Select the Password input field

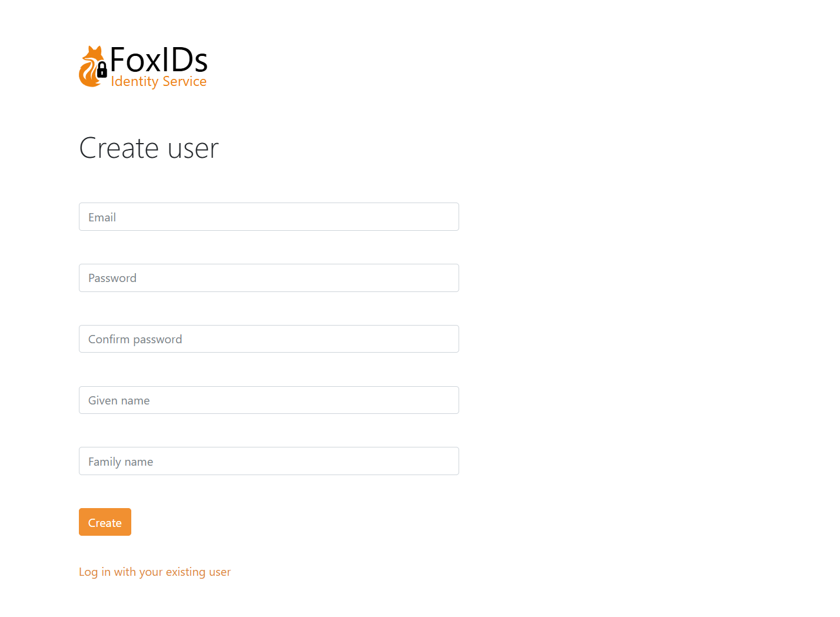click(268, 277)
